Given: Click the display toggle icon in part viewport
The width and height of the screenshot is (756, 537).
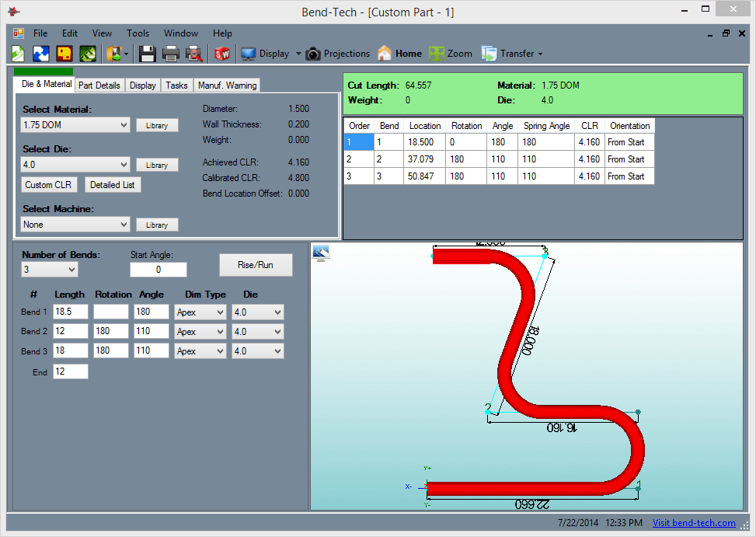Looking at the screenshot, I should pyautogui.click(x=322, y=253).
